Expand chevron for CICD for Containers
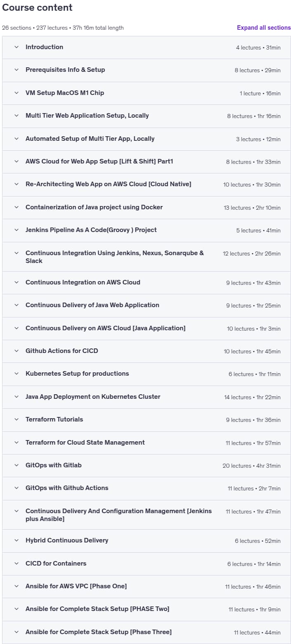Screen dimensions: 291x644 [x=17, y=563]
